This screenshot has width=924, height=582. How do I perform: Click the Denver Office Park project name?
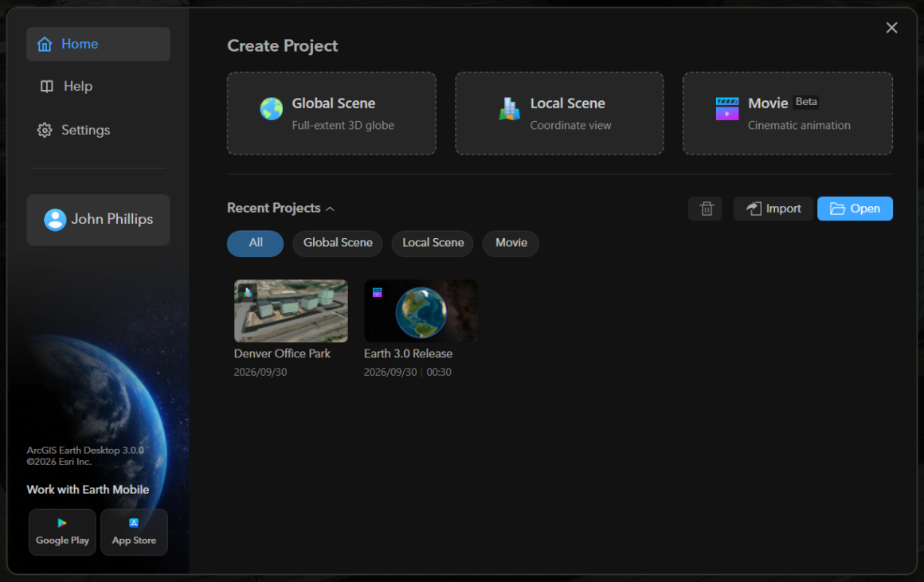point(282,353)
